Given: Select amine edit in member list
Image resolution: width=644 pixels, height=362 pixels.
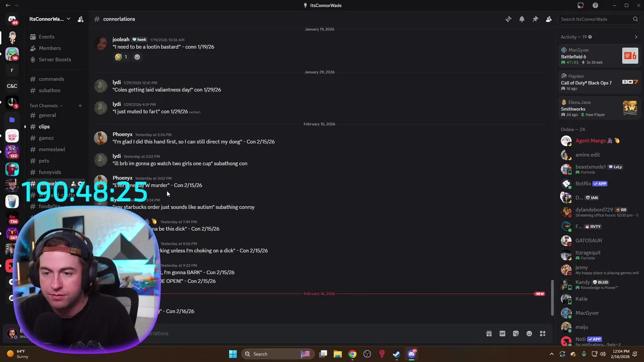Looking at the screenshot, I should [x=599, y=155].
